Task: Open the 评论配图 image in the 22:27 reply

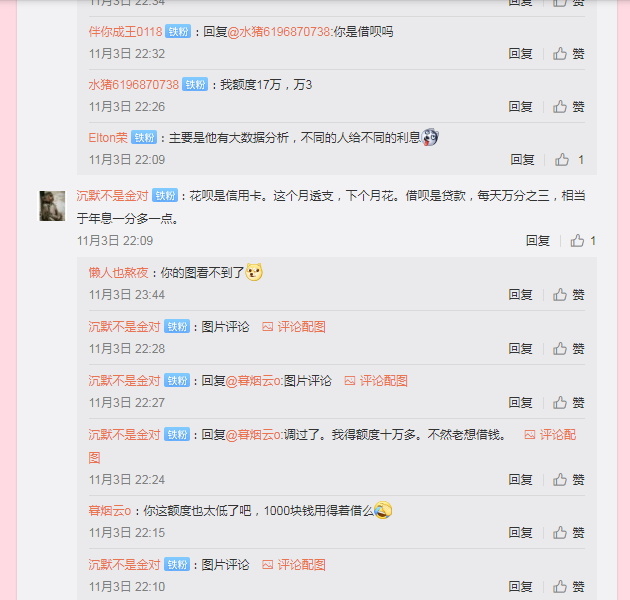Action: point(376,381)
